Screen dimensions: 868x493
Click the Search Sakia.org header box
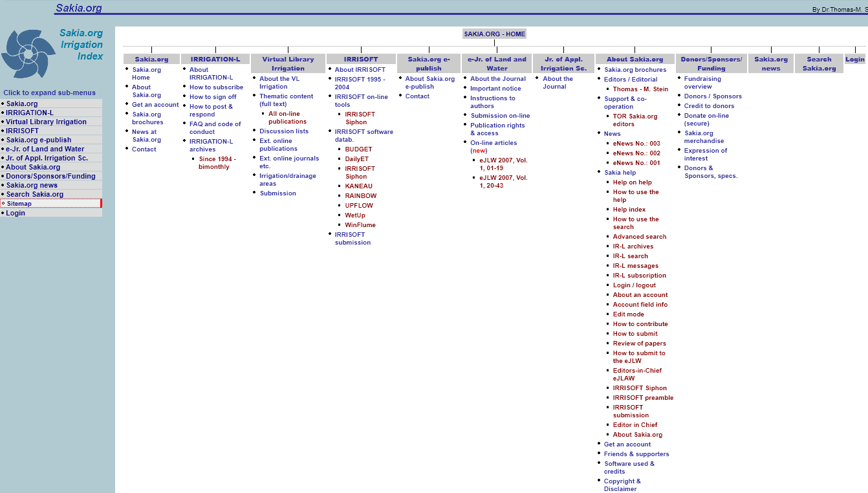pyautogui.click(x=819, y=63)
